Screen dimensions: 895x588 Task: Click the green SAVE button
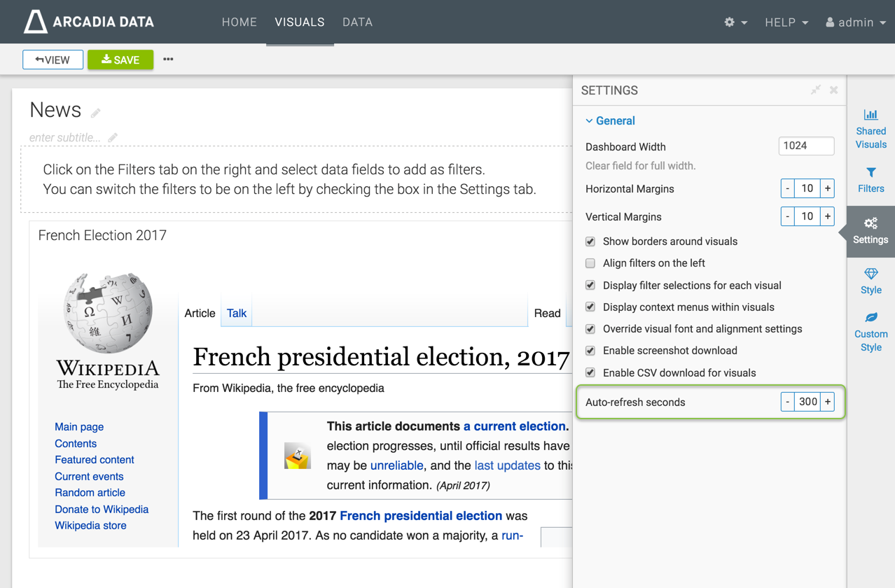(120, 59)
